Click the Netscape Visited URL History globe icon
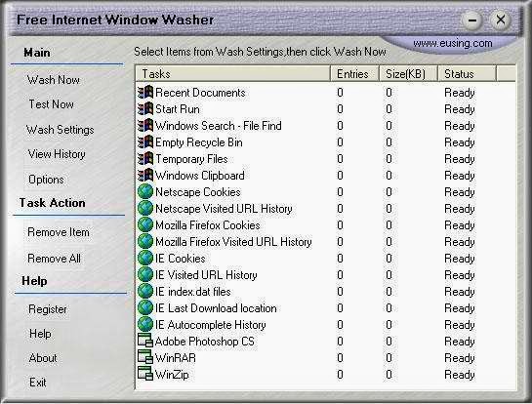Screen dimensions: 532x404 pyautogui.click(x=145, y=208)
